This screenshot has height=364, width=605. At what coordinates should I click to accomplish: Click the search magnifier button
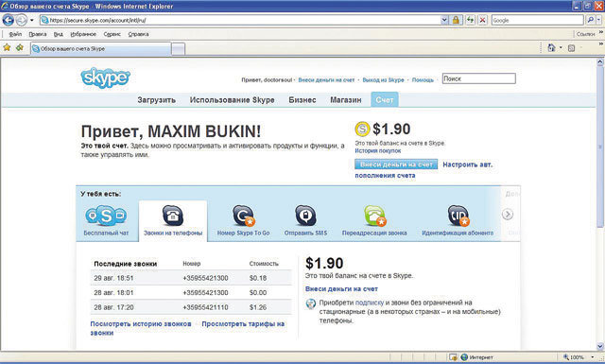590,20
